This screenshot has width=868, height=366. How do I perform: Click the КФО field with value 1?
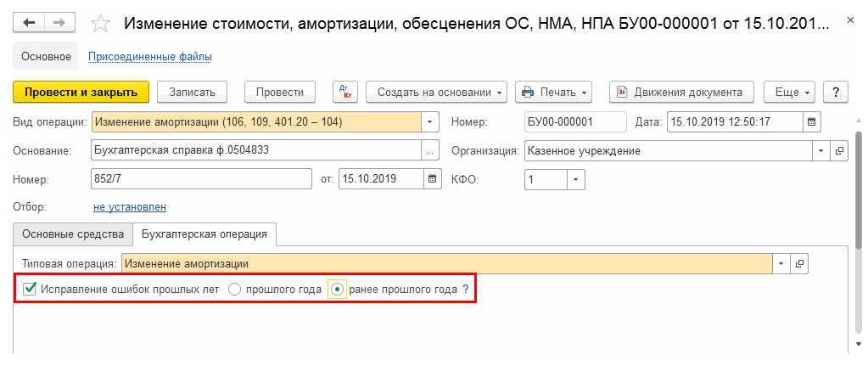[546, 179]
